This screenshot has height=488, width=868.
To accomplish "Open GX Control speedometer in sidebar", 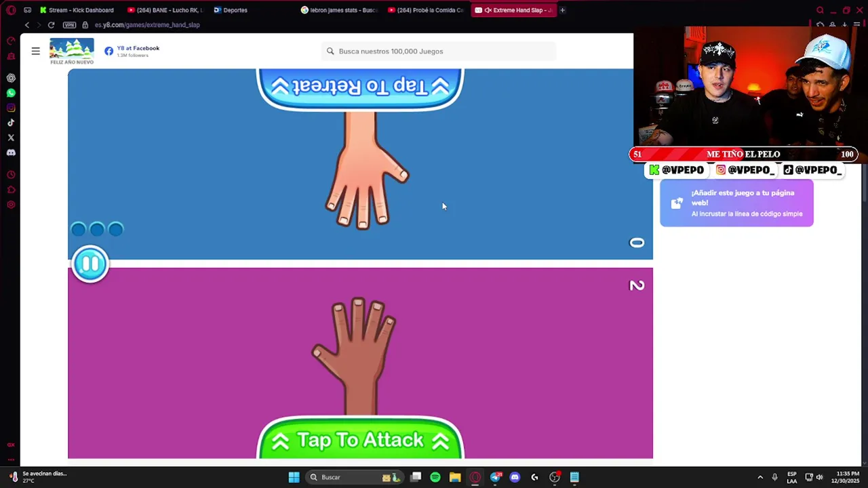I will (x=11, y=41).
